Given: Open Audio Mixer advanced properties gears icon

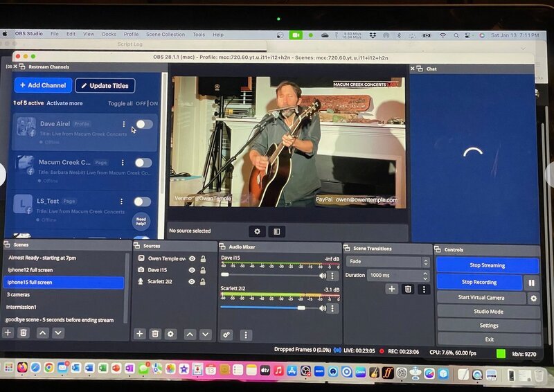Looking at the screenshot, I should tap(226, 335).
